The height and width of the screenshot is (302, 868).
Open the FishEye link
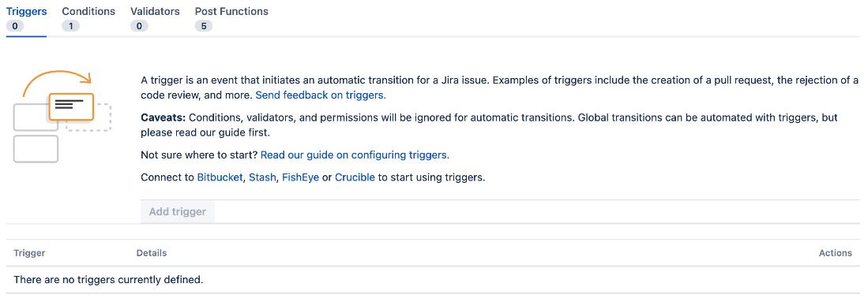click(301, 178)
